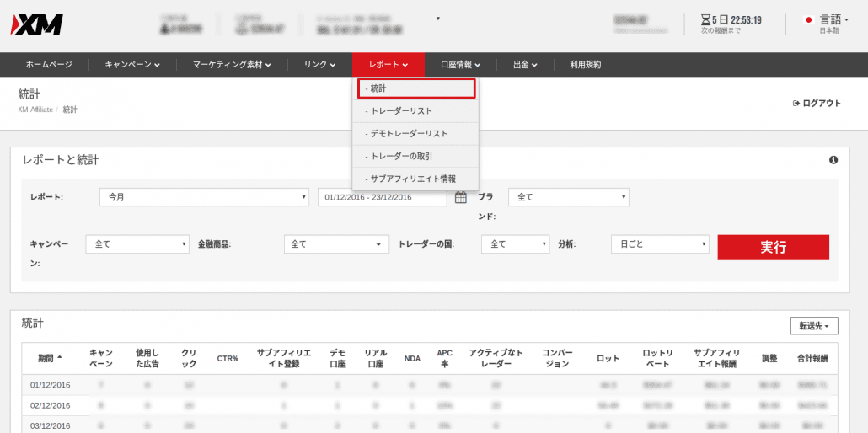Click the ログアウト link
The width and height of the screenshot is (868, 433).
point(817,103)
